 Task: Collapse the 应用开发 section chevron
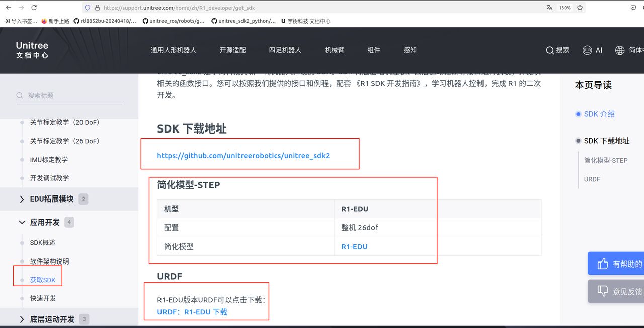click(x=22, y=222)
